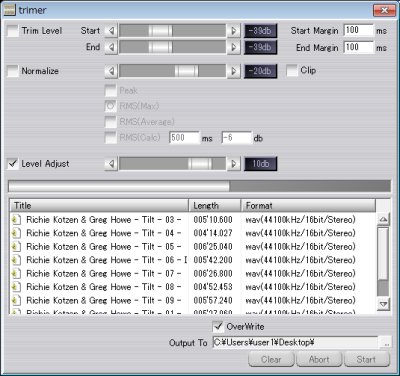This screenshot has height=376, width=400.
Task: Sort by the Length column header
Action: coord(215,206)
